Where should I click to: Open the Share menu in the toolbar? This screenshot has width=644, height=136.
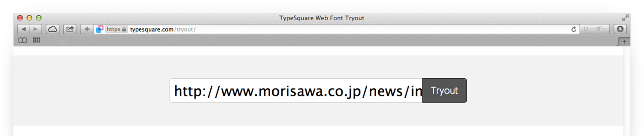70,29
